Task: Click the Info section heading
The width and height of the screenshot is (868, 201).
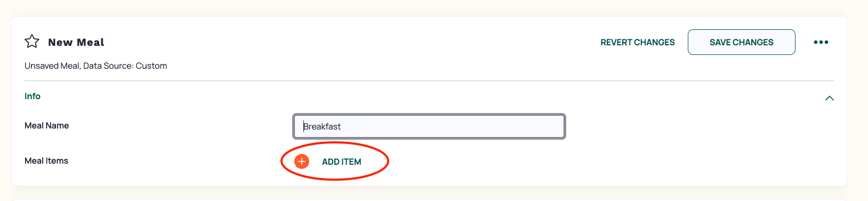Action: 33,96
